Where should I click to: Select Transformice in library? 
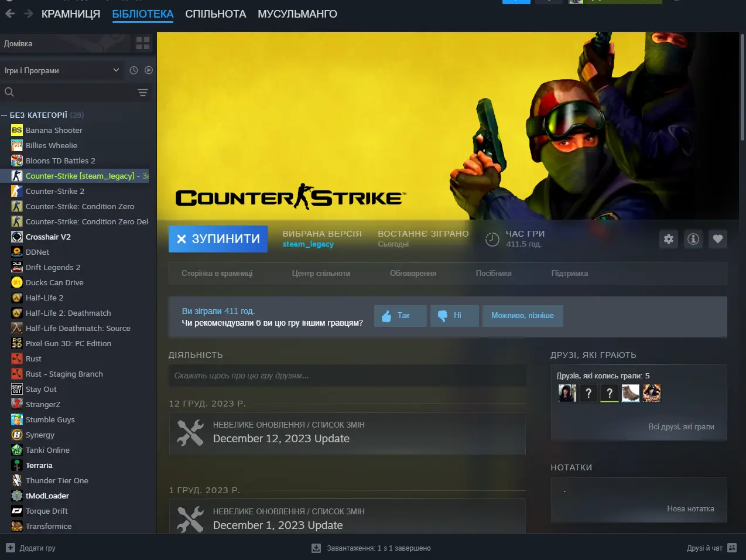pos(49,526)
